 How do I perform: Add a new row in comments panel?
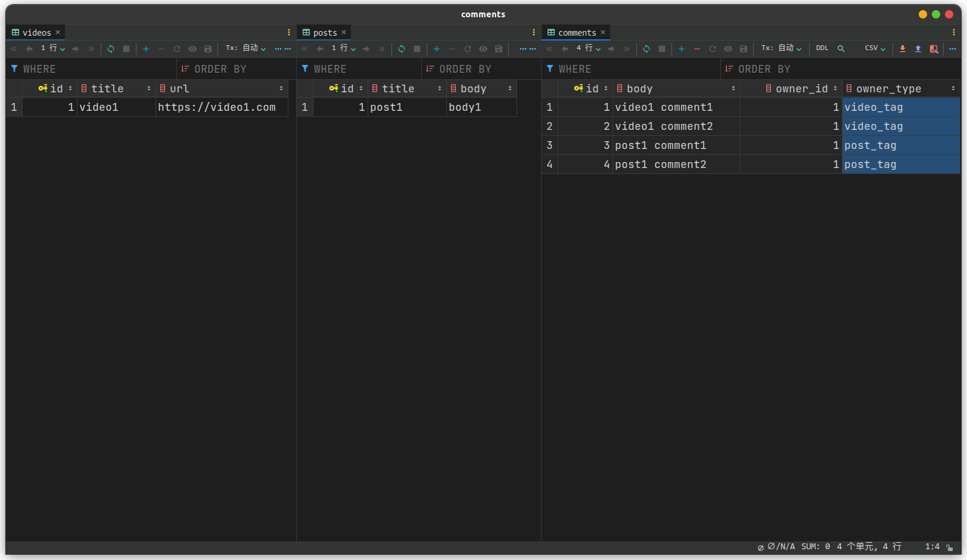pyautogui.click(x=682, y=49)
